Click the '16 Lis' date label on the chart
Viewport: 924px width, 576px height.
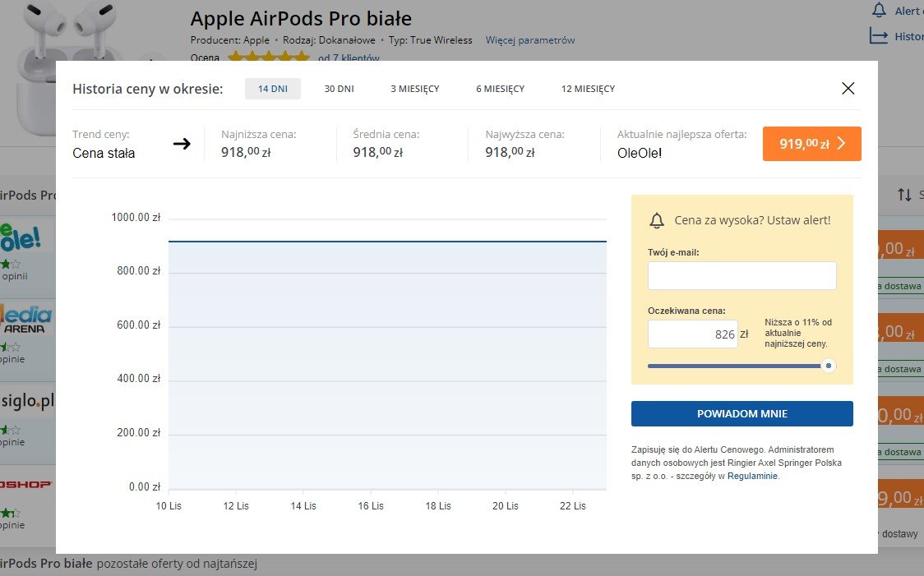click(371, 506)
